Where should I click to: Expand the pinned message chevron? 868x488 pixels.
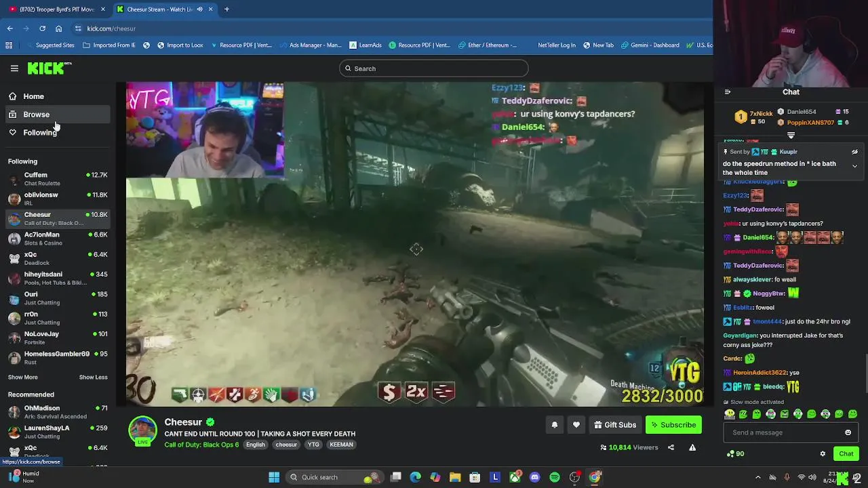(x=854, y=166)
